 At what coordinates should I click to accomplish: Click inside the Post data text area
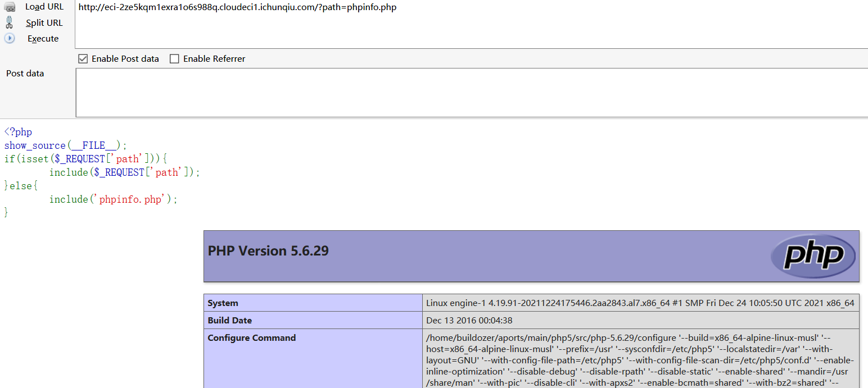click(471, 93)
